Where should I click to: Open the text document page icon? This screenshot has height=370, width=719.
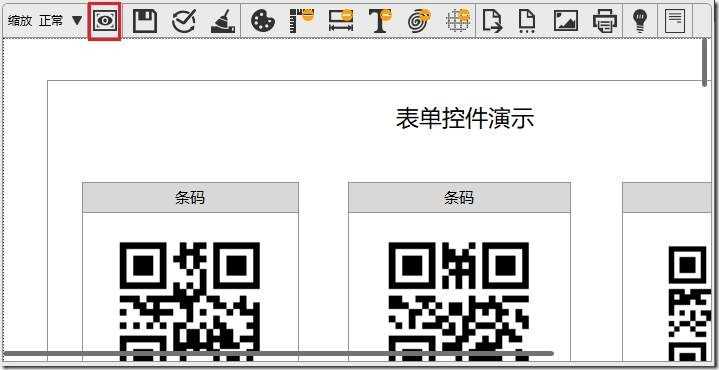675,21
